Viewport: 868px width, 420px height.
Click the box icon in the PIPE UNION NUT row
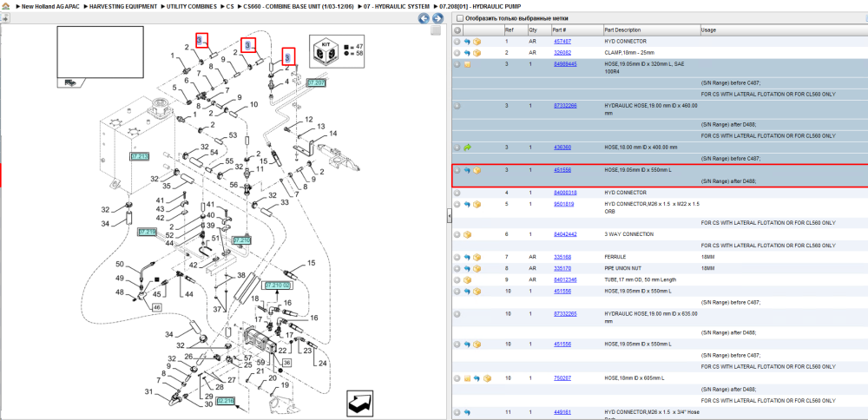pos(477,268)
